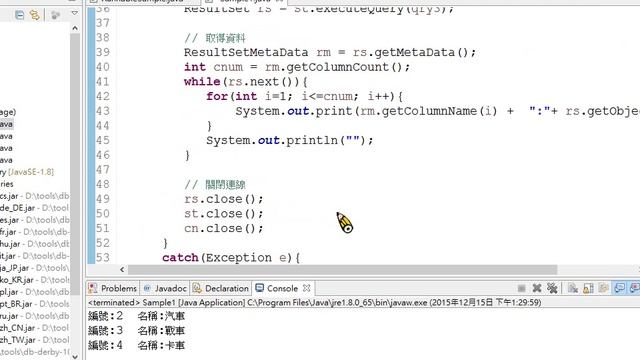Click console output line 編號:2 名稱:汽車

(136, 316)
